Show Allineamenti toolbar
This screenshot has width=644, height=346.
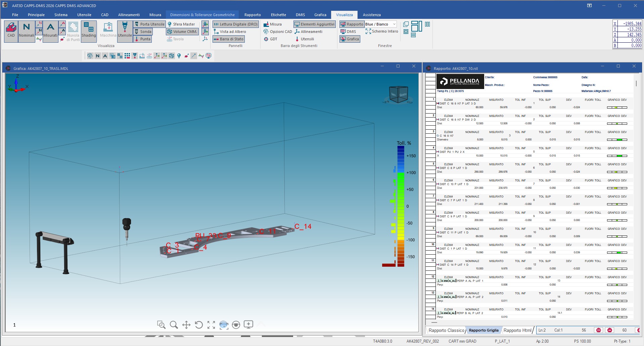[x=309, y=32]
